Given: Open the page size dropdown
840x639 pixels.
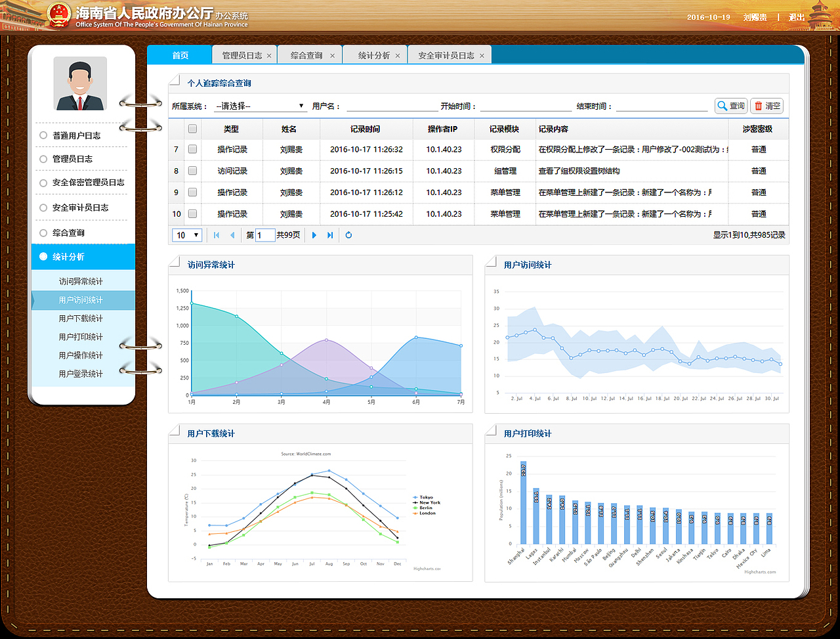Looking at the screenshot, I should (187, 235).
